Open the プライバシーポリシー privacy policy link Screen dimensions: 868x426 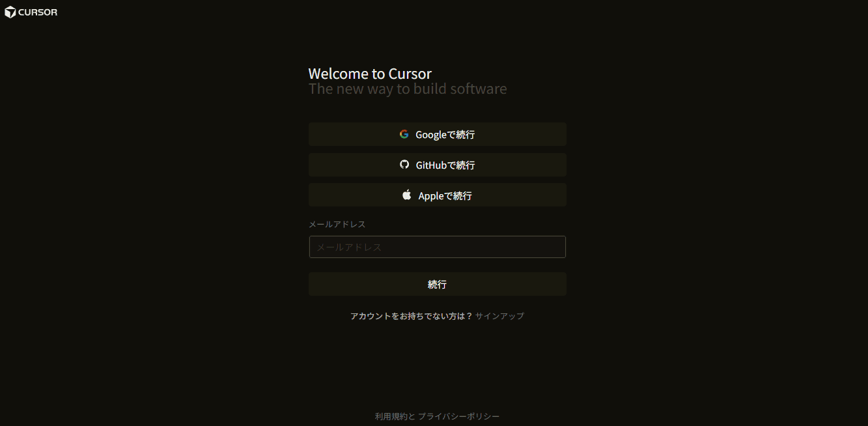(x=458, y=416)
